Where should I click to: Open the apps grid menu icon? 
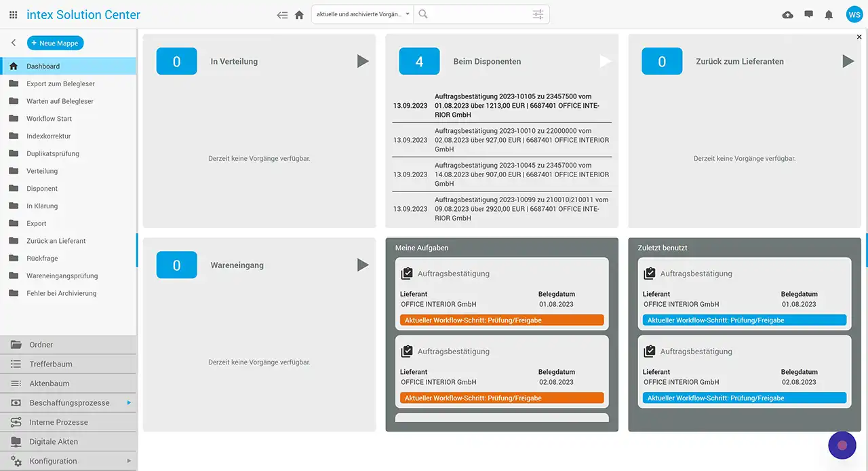14,14
